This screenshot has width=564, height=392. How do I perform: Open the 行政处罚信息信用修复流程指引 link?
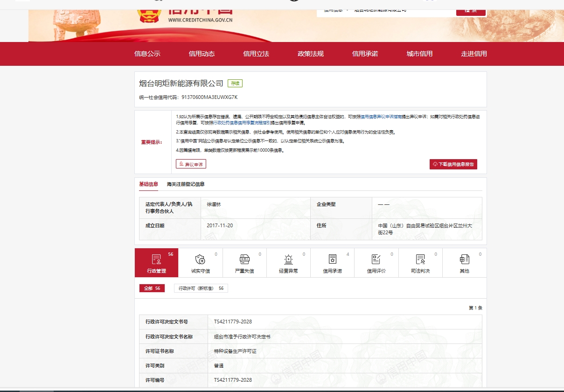point(241,123)
